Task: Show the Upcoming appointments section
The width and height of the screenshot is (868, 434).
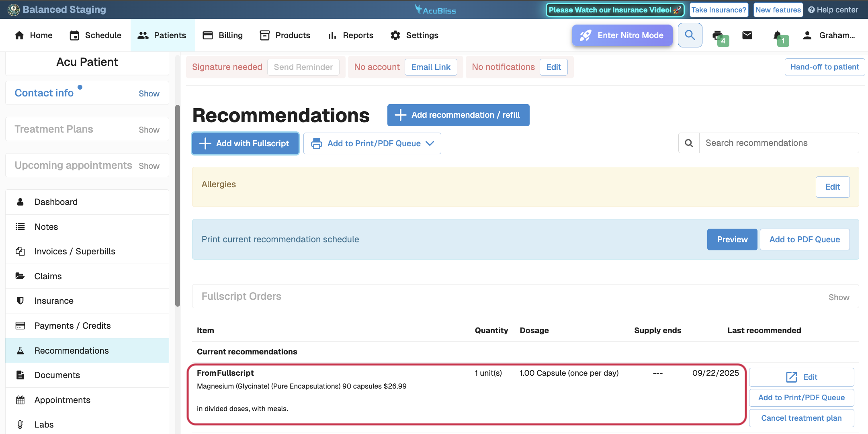Action: point(149,166)
